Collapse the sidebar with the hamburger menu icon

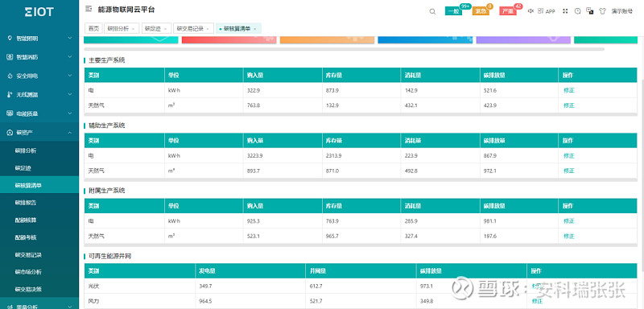89,9
